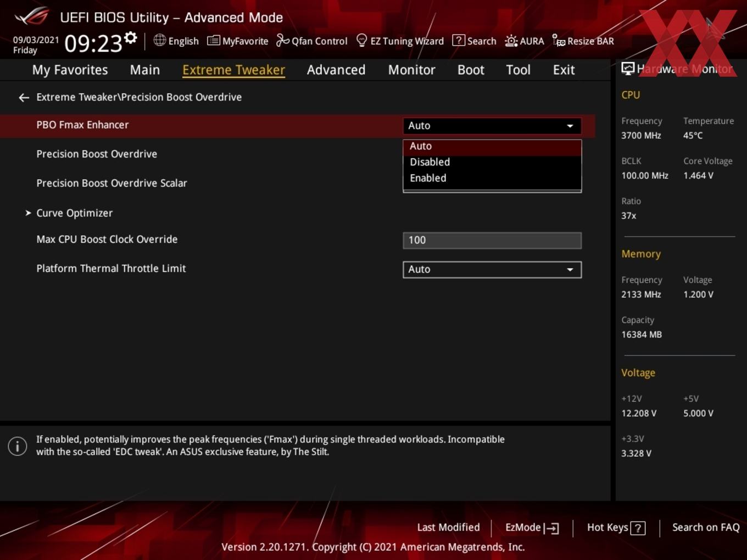Image resolution: width=747 pixels, height=560 pixels.
Task: Choose Enabled in the Fmax Enhancer list
Action: pos(492,178)
